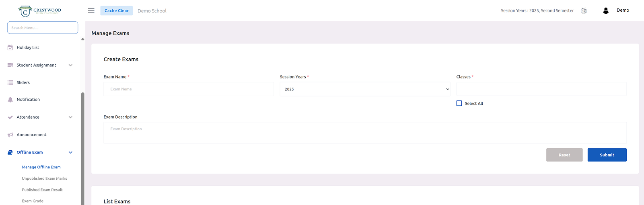Click the Sliders list icon

click(x=10, y=83)
